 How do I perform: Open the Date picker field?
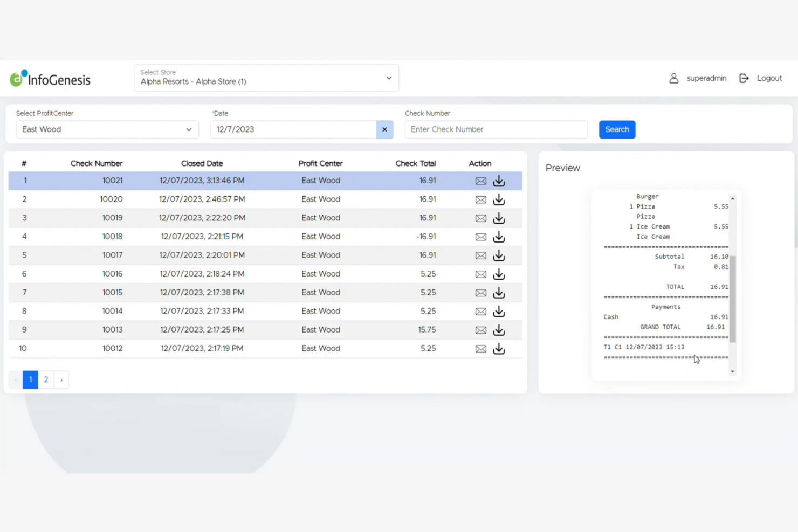(x=294, y=129)
